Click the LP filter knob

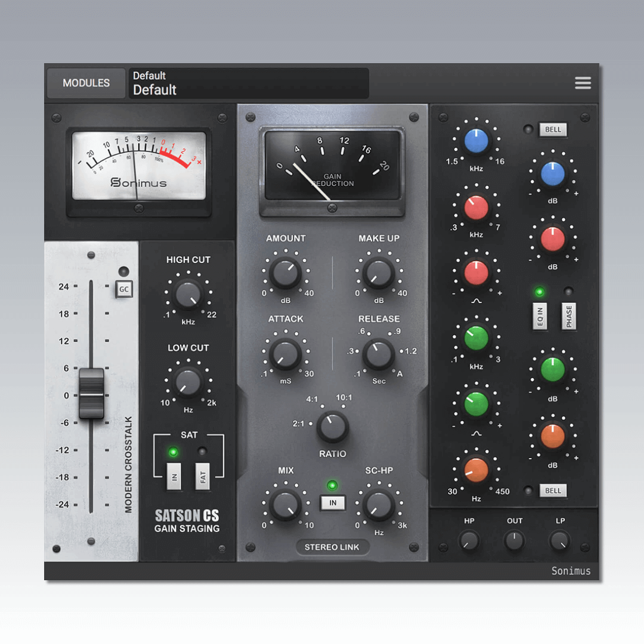coord(560,540)
